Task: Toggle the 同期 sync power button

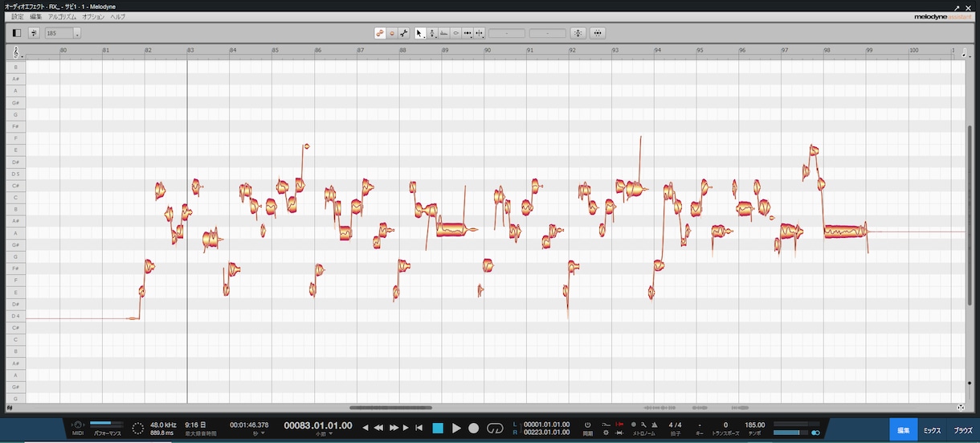Action: pyautogui.click(x=587, y=424)
